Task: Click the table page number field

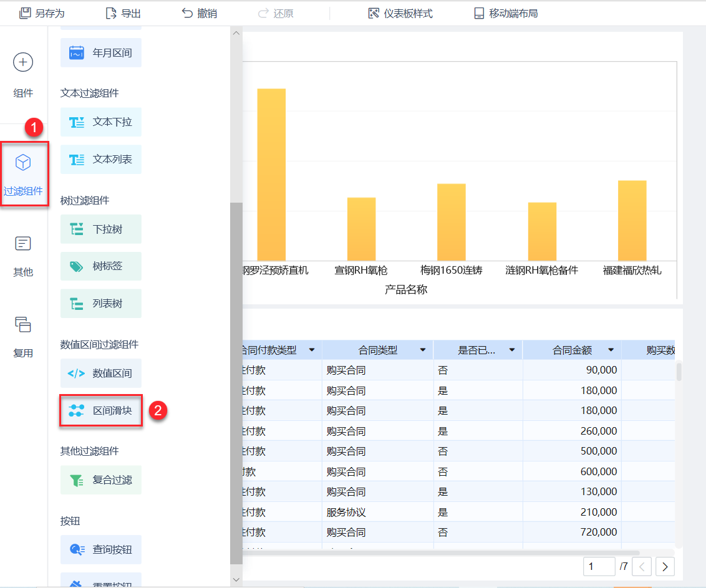Action: [599, 566]
